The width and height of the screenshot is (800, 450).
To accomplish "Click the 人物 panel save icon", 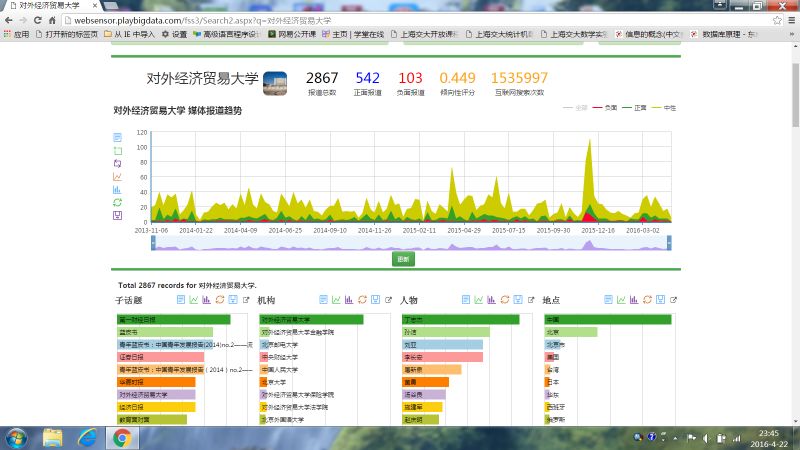I will click(518, 299).
